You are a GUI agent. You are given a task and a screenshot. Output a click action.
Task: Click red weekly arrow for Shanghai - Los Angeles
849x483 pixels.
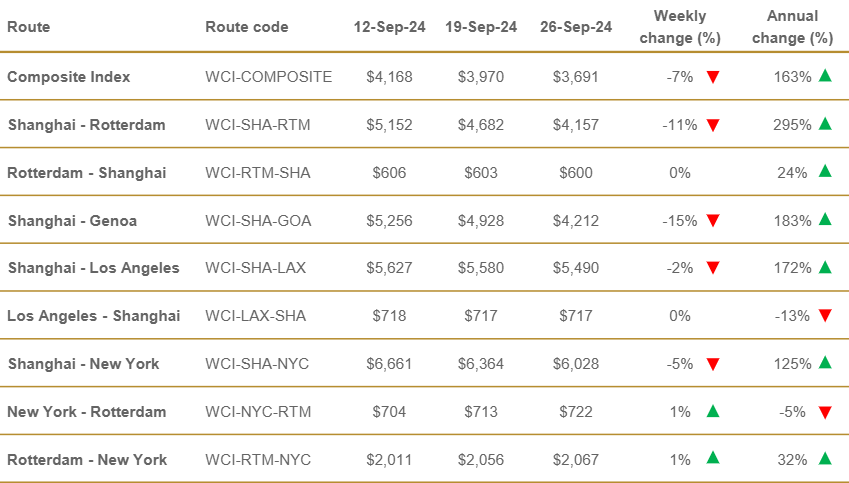[x=713, y=268]
